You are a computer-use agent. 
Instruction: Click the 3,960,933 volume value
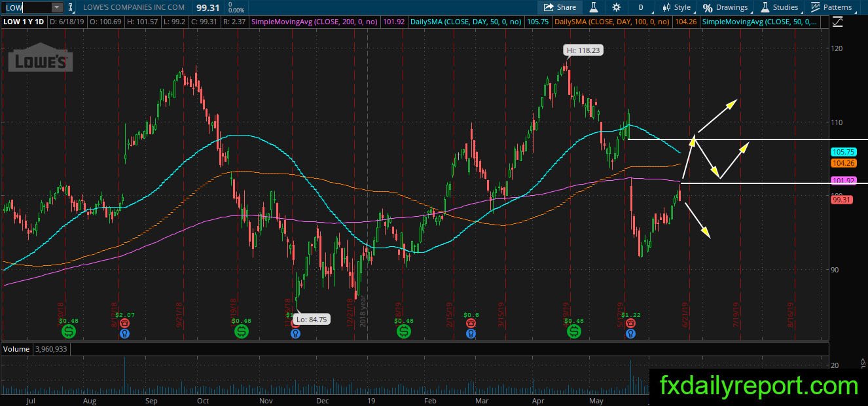pos(51,349)
